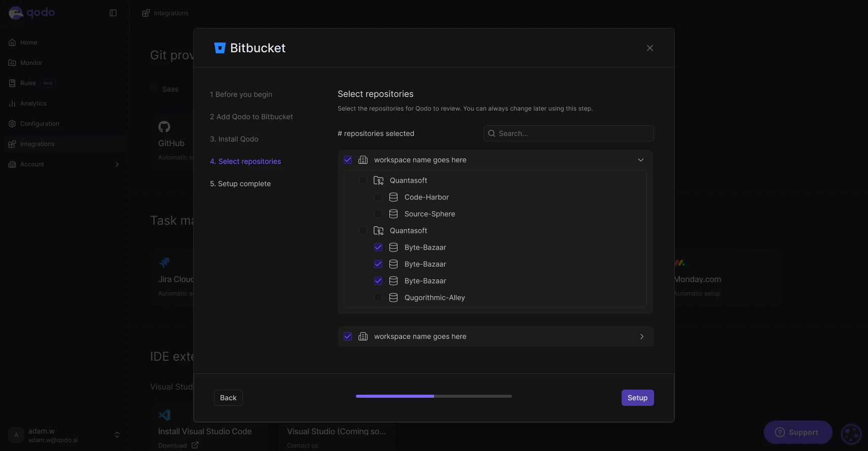Click Contact us under Visual Studio

[303, 445]
